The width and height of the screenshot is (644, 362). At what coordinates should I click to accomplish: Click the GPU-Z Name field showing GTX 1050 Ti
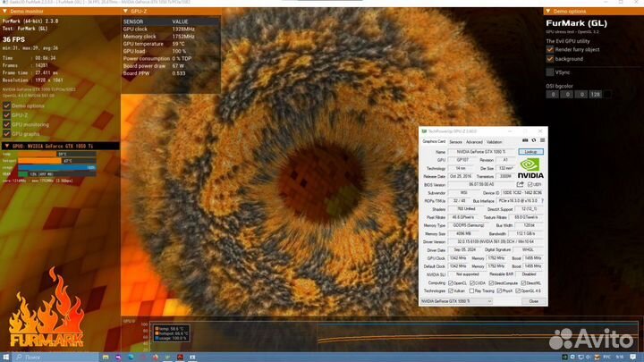[x=482, y=152]
